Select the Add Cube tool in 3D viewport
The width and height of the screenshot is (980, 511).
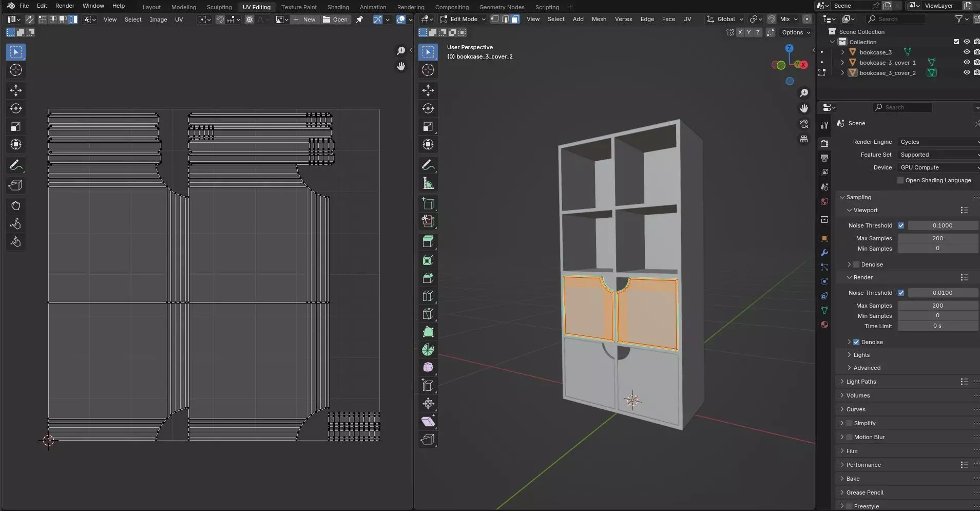[x=428, y=204]
